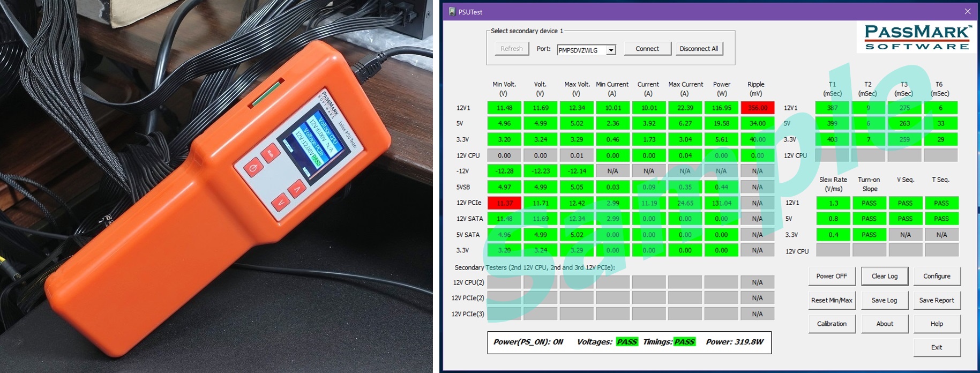
Task: Click the 34.00 ripple cell for 5V
Action: (757, 123)
